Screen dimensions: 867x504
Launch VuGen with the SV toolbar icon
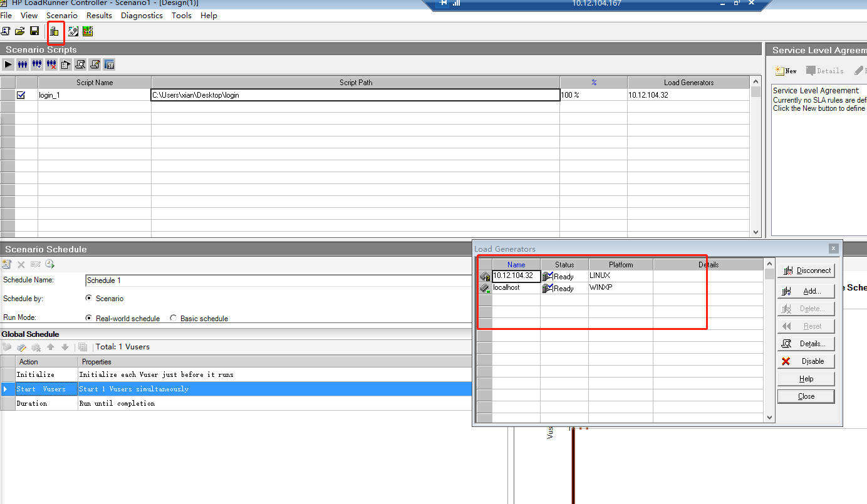click(x=109, y=64)
